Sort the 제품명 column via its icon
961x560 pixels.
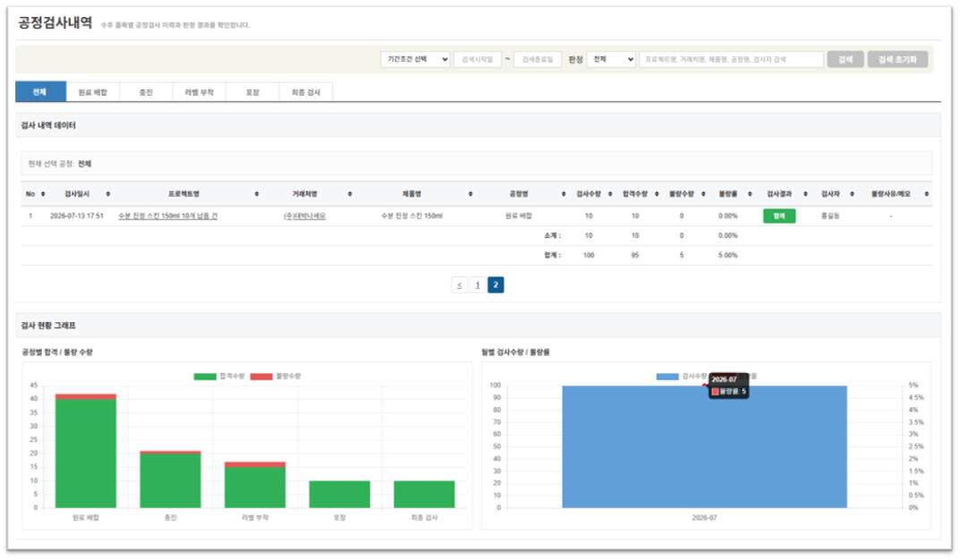pyautogui.click(x=470, y=194)
